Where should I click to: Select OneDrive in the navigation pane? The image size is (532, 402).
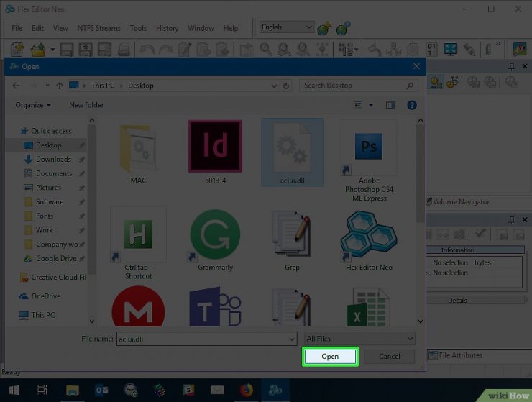[x=40, y=296]
